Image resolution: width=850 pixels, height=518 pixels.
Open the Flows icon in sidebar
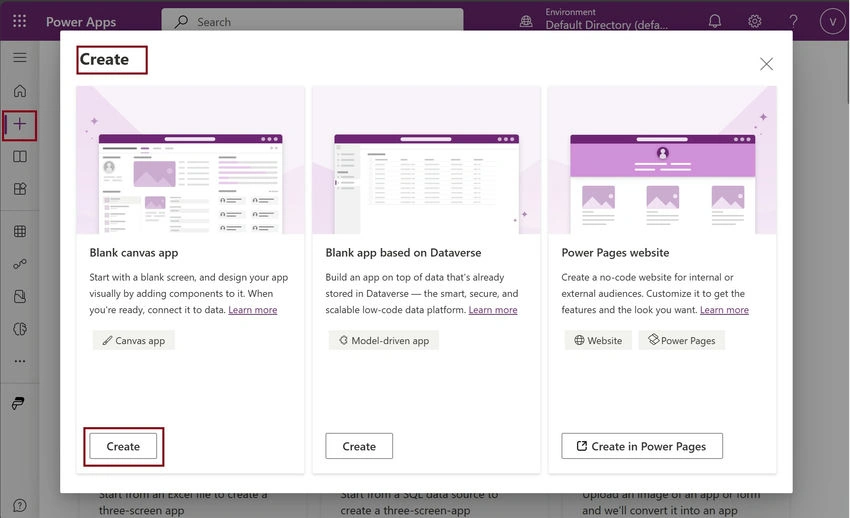coord(20,264)
